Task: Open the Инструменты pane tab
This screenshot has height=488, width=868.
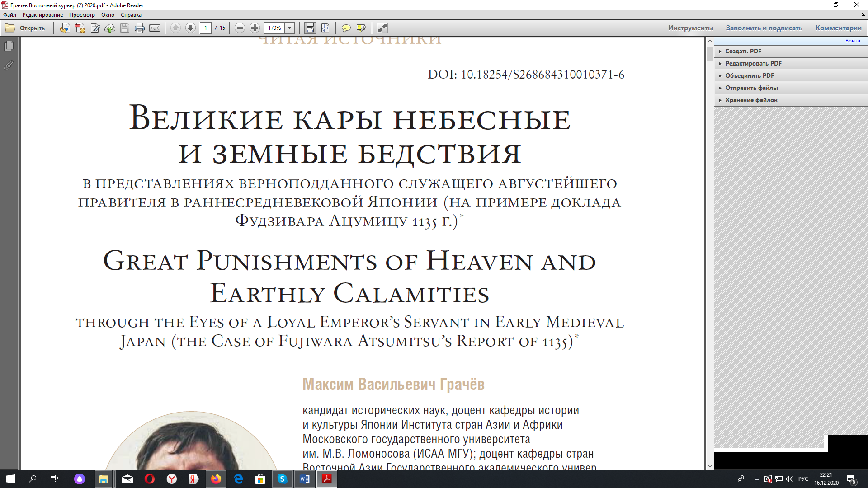Action: pyautogui.click(x=691, y=28)
